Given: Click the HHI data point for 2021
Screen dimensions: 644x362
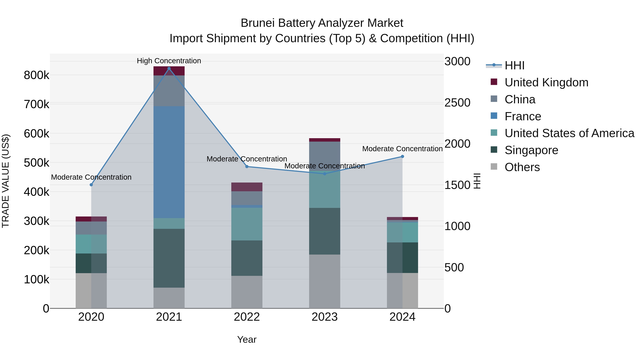Looking at the screenshot, I should pyautogui.click(x=169, y=68).
